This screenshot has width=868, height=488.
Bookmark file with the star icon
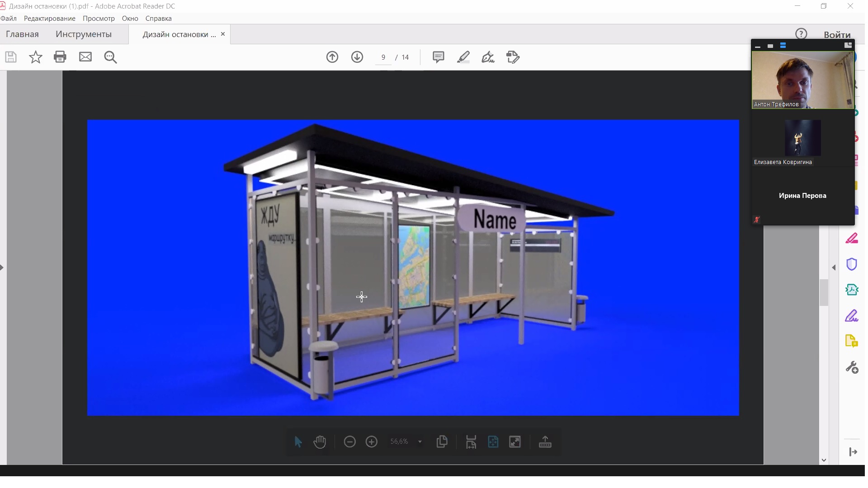[x=35, y=57]
